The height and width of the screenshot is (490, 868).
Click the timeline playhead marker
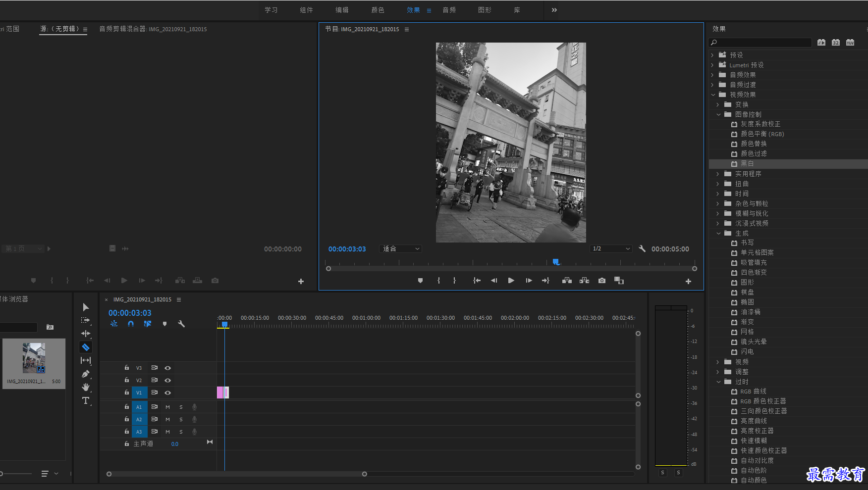click(x=224, y=325)
